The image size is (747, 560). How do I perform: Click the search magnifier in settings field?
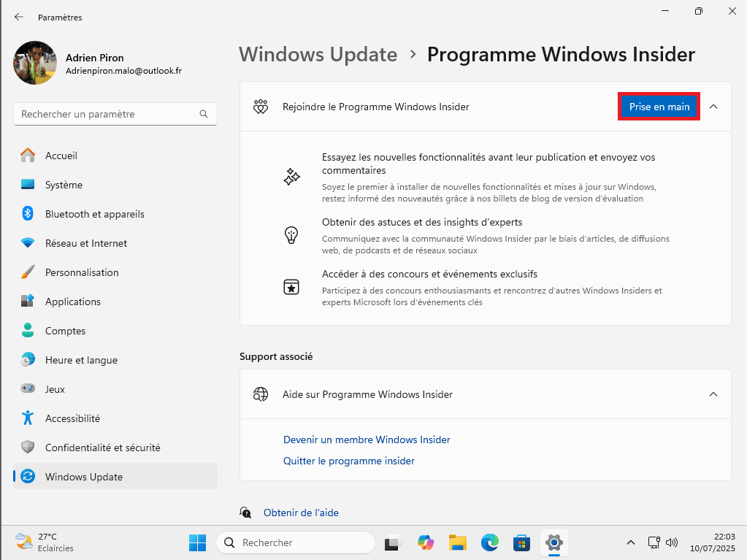[204, 115]
